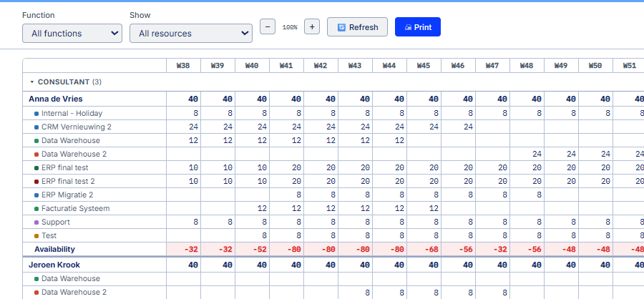Click the dark green marker for ERP final test
The width and height of the screenshot is (644, 299).
click(x=36, y=168)
